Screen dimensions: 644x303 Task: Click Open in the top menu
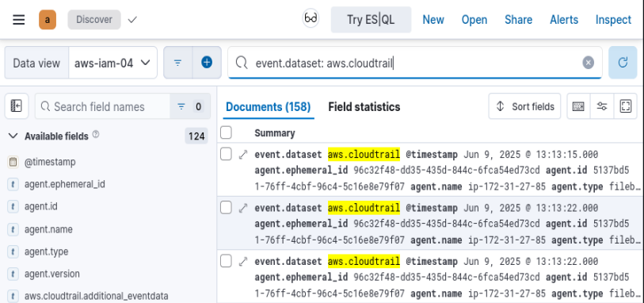click(x=474, y=20)
